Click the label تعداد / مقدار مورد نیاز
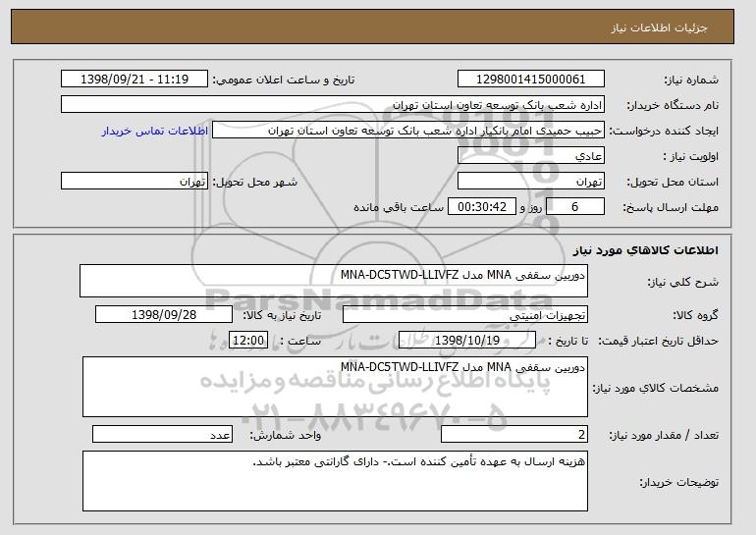The image size is (756, 535). coord(664,435)
